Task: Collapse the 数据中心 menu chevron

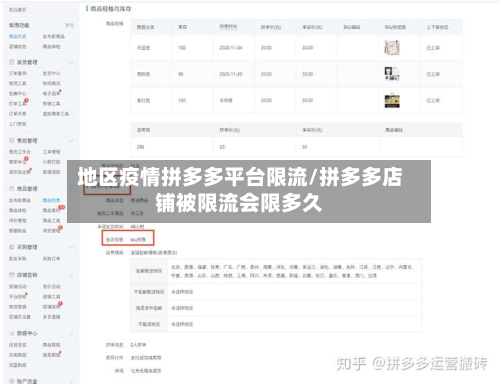Action: click(x=71, y=334)
